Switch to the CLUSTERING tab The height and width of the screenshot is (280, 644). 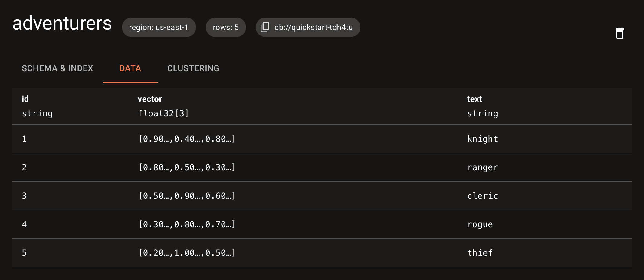pyautogui.click(x=193, y=68)
